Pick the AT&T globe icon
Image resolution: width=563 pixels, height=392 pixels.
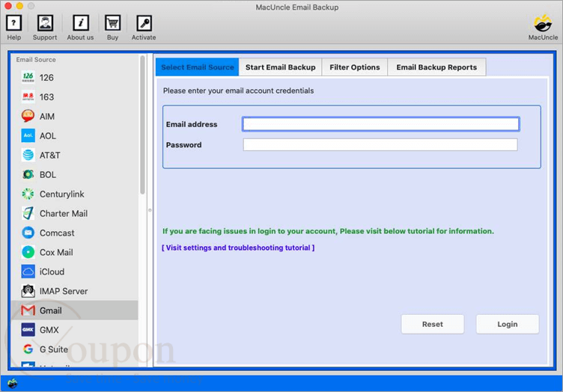[x=28, y=155]
